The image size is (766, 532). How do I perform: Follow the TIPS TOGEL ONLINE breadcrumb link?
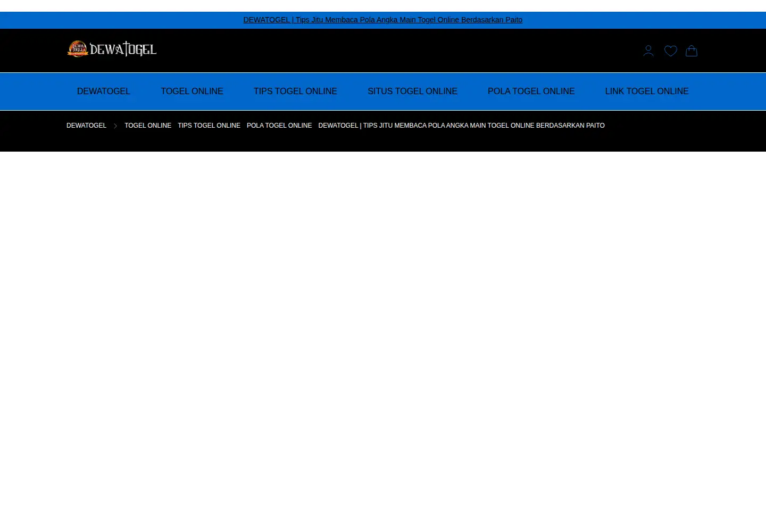[x=209, y=126]
